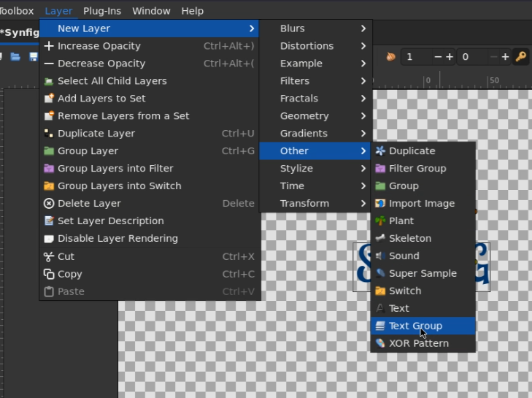Image resolution: width=532 pixels, height=398 pixels.
Task: Click the Group layer icon in Other submenu
Action: point(380,185)
